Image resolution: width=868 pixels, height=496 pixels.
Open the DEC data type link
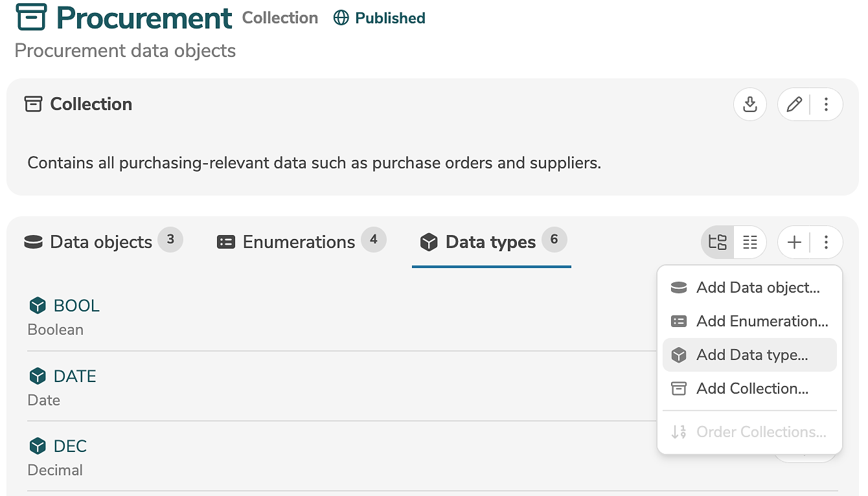[x=70, y=446]
